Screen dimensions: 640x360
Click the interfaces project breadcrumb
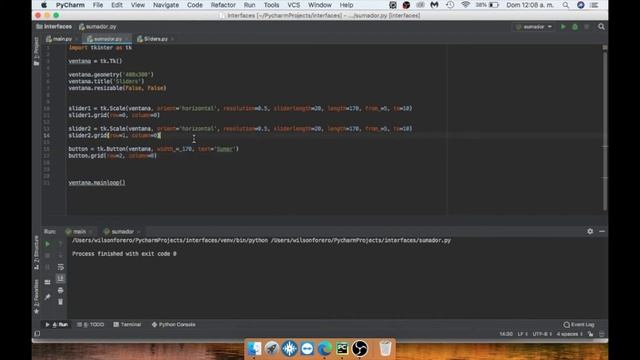pos(54,27)
